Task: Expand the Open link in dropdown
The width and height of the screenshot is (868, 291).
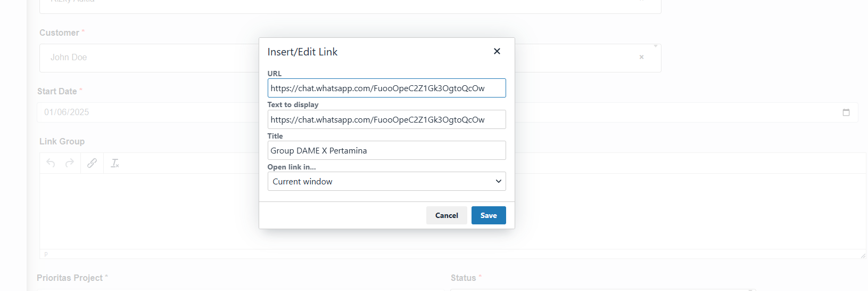Action: point(386,181)
